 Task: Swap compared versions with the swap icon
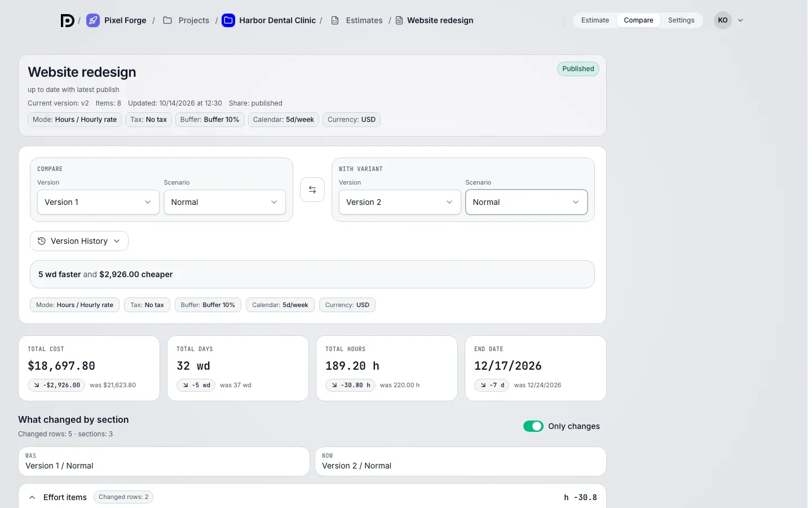pyautogui.click(x=312, y=190)
